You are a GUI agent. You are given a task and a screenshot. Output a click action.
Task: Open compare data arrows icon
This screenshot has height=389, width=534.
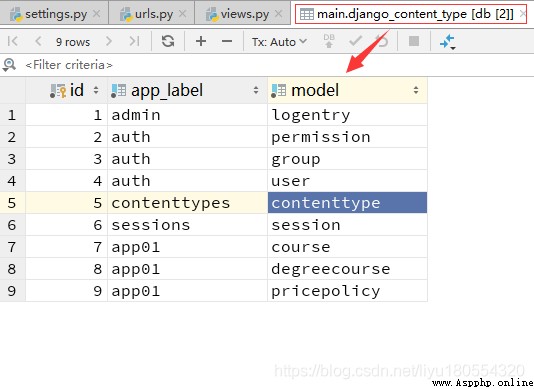tap(447, 42)
